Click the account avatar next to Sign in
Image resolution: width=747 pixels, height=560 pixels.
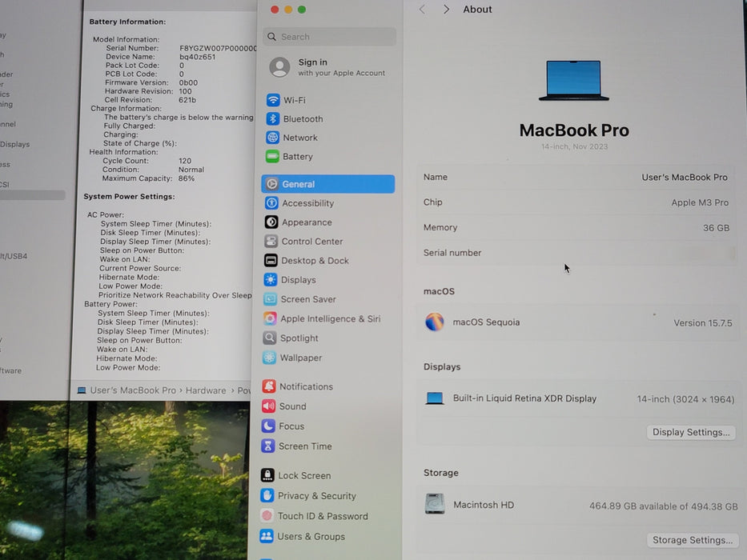pyautogui.click(x=279, y=67)
